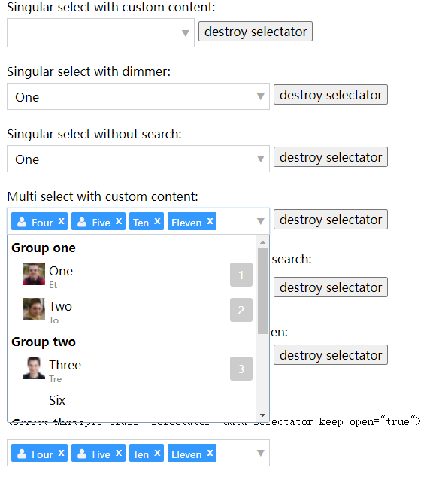Collapse the open multi select dropdown arrow

(260, 221)
